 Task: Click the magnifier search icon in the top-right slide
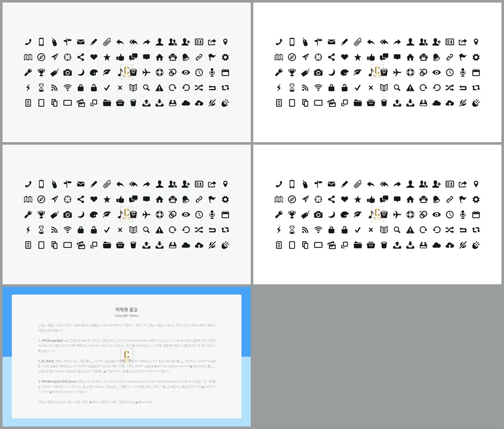click(397, 87)
